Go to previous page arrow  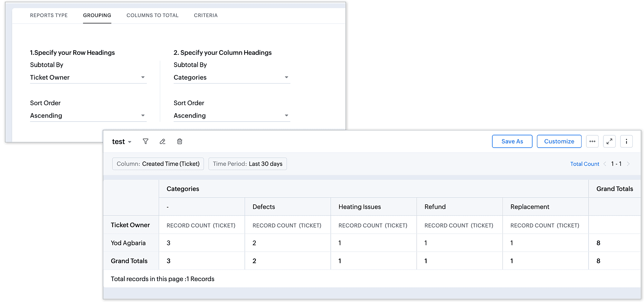pyautogui.click(x=605, y=164)
